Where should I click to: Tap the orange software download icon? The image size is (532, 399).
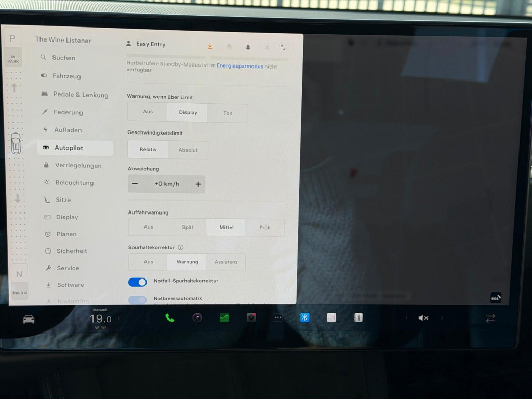tap(210, 46)
